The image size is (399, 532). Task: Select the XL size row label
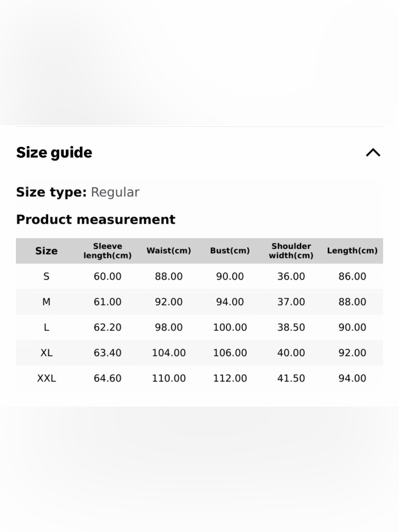46,353
